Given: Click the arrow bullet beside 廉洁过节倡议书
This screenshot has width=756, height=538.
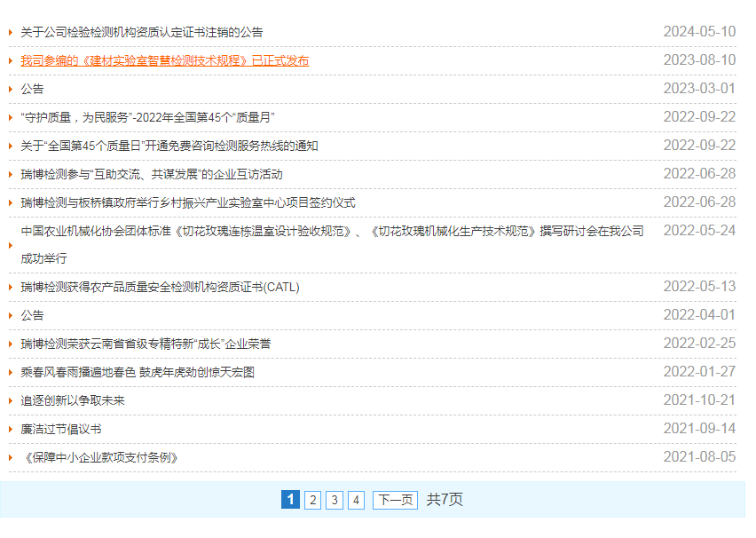Looking at the screenshot, I should click(11, 430).
